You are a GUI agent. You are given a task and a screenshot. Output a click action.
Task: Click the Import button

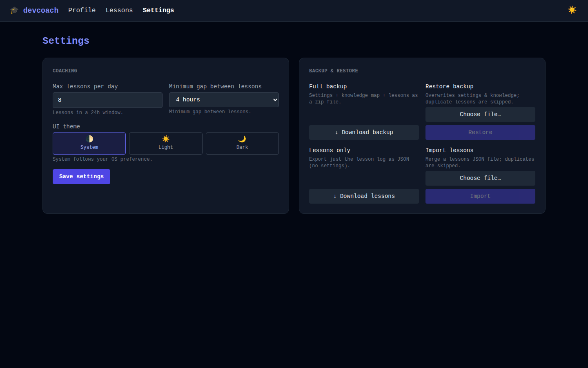[480, 196]
